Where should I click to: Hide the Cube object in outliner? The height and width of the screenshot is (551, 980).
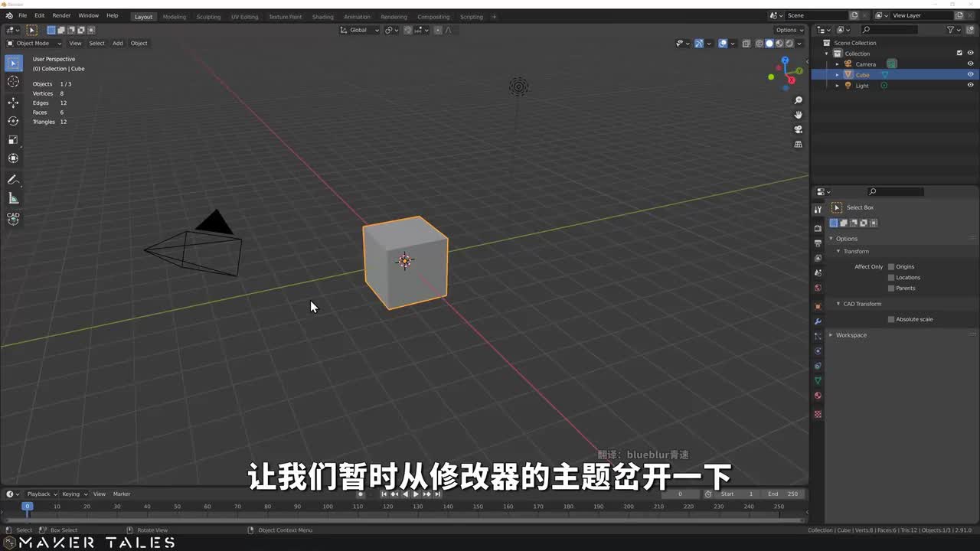pos(970,75)
